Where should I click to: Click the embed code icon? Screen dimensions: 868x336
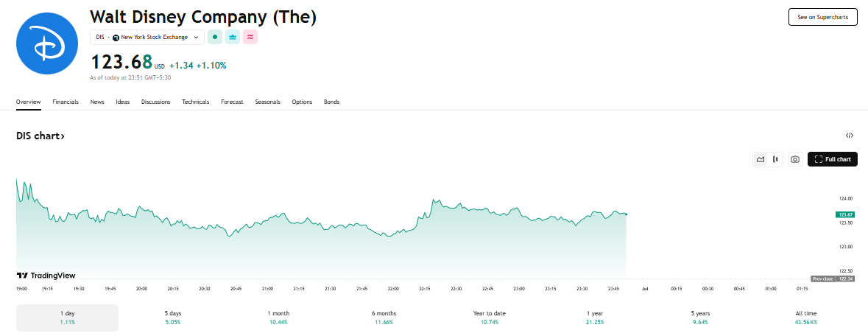pyautogui.click(x=850, y=136)
